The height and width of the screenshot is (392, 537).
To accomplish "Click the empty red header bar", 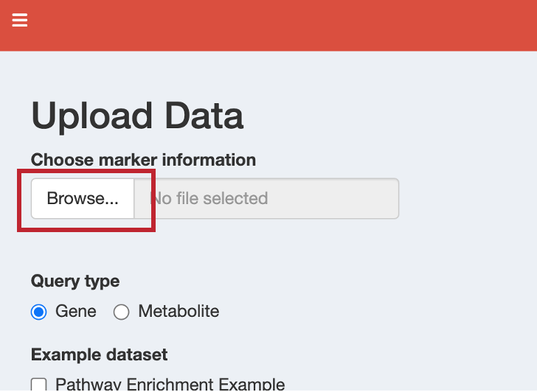I will pyautogui.click(x=281, y=25).
